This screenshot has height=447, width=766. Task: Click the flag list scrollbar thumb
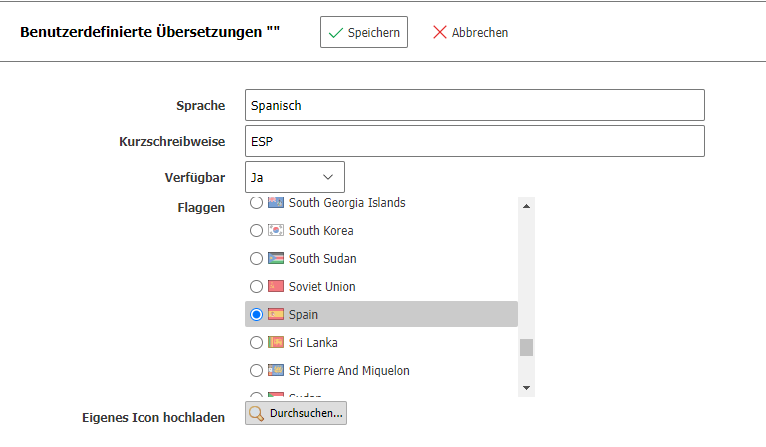(526, 347)
